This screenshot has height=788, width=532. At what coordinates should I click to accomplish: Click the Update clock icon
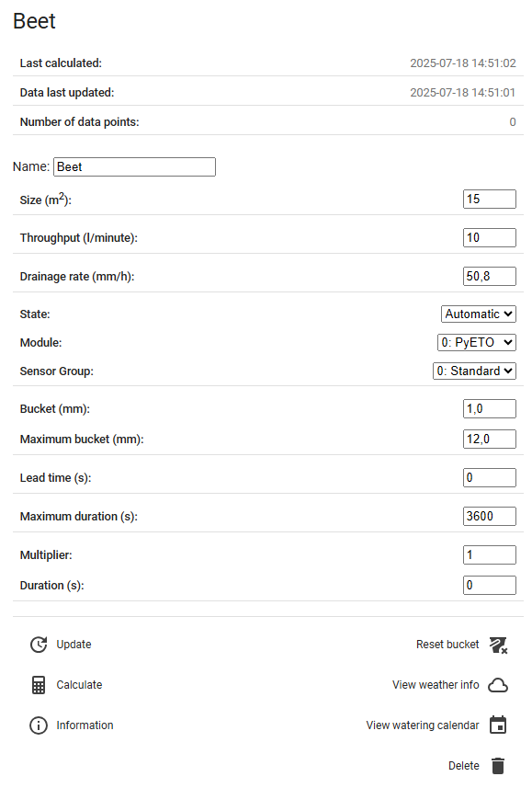pos(39,645)
